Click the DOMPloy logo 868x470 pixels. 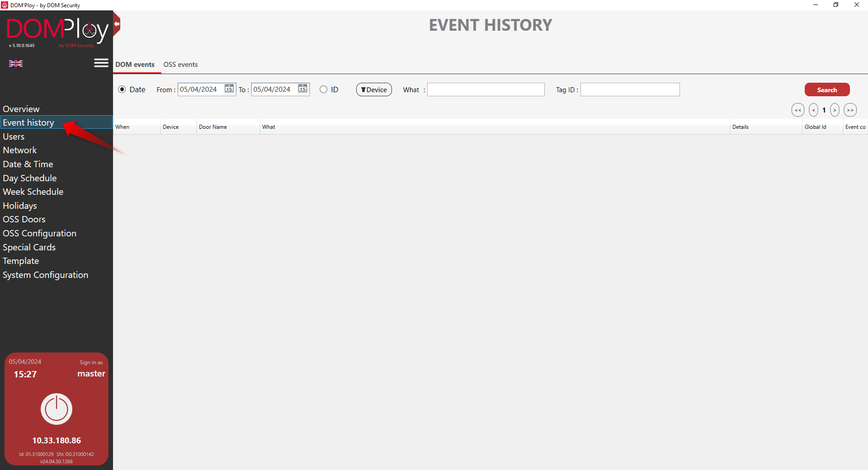(57, 31)
